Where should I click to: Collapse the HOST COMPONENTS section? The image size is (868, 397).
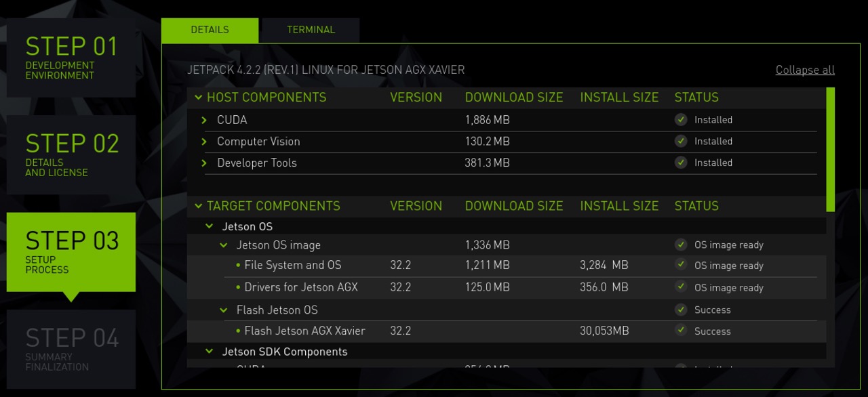coord(198,98)
